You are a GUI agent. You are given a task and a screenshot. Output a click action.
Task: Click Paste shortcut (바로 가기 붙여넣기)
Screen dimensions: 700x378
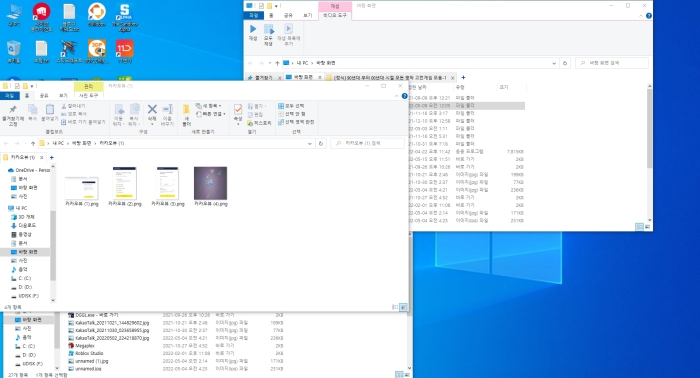pos(83,122)
